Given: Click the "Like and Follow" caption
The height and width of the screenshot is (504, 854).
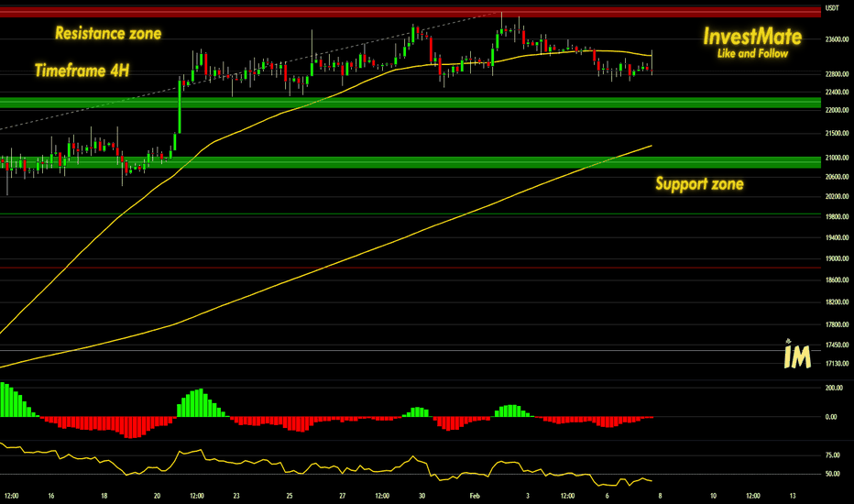Looking at the screenshot, I should (x=752, y=53).
